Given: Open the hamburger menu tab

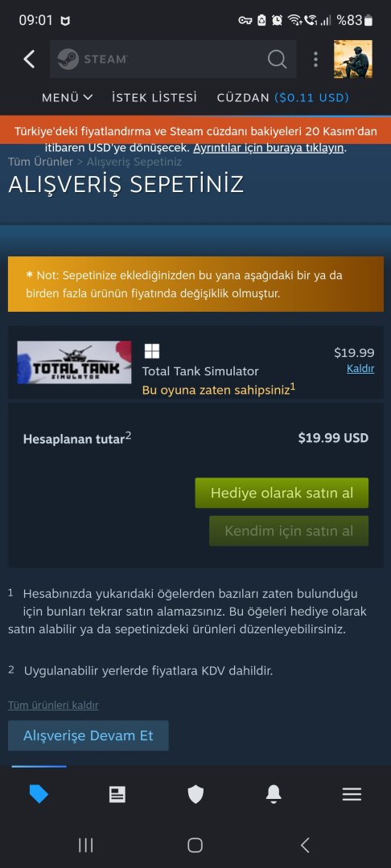Looking at the screenshot, I should click(x=352, y=794).
